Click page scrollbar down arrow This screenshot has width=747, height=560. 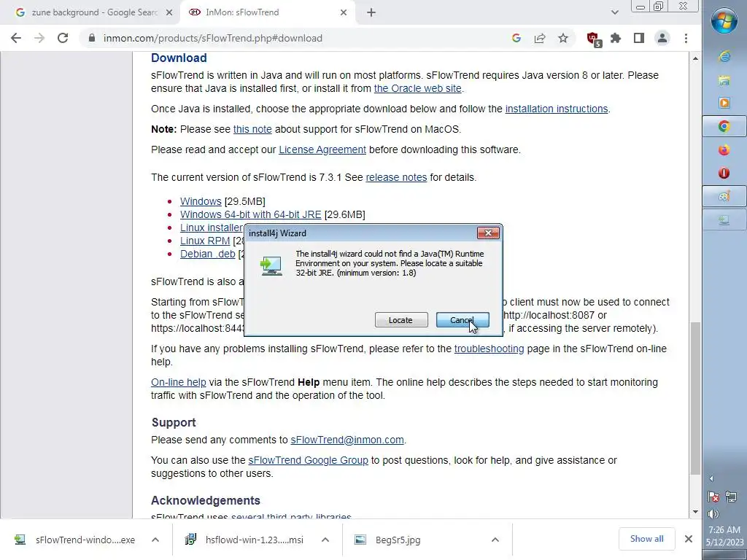click(x=695, y=512)
